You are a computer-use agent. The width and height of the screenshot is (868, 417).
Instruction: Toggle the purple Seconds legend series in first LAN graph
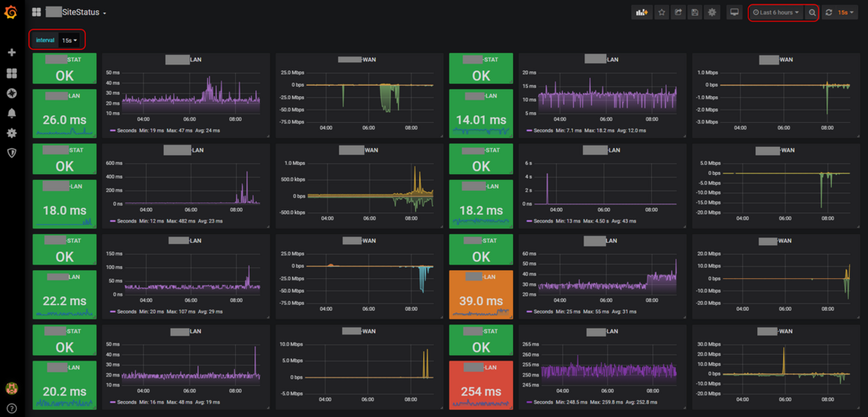(x=126, y=131)
